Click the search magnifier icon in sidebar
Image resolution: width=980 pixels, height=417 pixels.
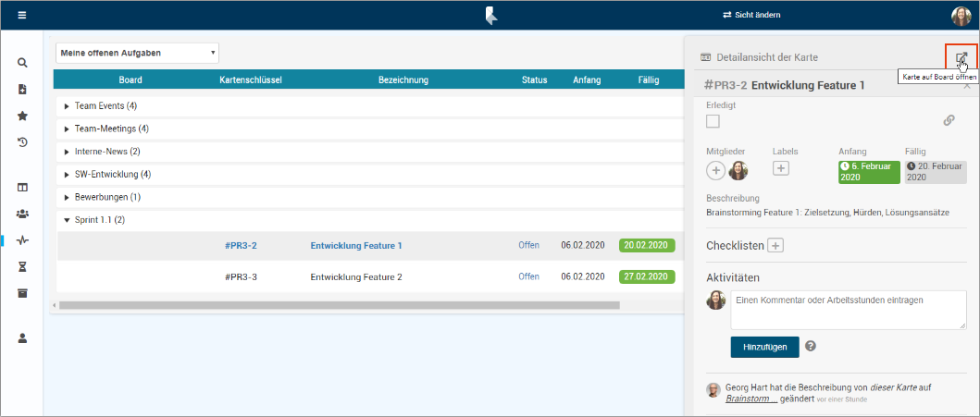click(x=22, y=63)
